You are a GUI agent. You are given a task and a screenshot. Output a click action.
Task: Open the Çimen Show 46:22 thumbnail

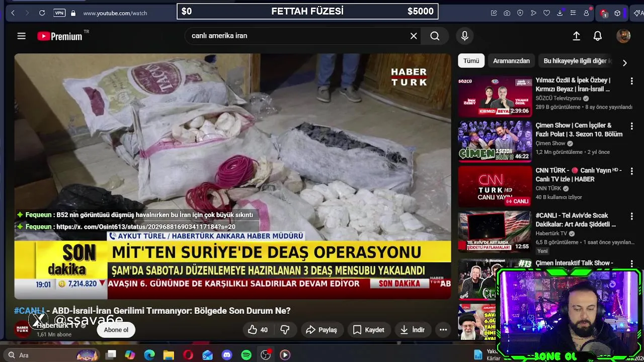pos(495,141)
